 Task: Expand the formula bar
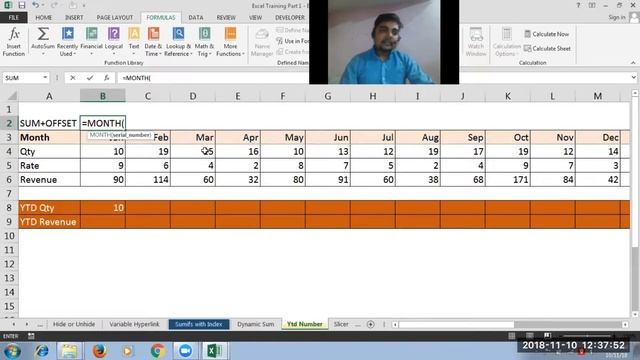pos(633,78)
